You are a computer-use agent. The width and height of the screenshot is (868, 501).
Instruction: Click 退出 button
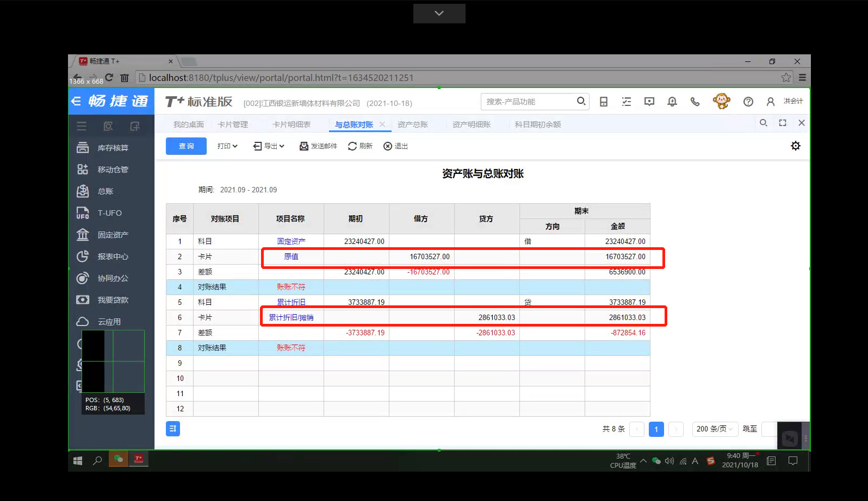395,146
